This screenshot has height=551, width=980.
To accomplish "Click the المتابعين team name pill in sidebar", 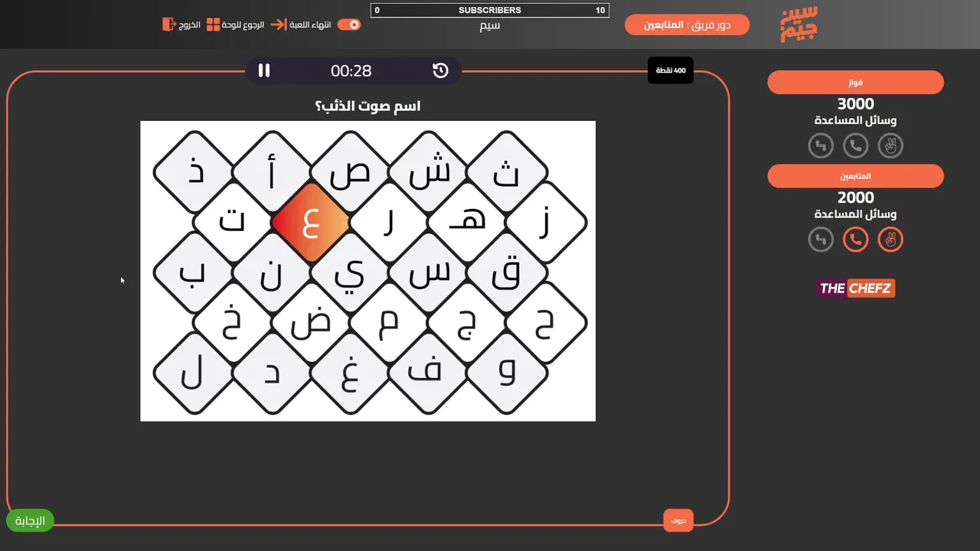I will [855, 177].
